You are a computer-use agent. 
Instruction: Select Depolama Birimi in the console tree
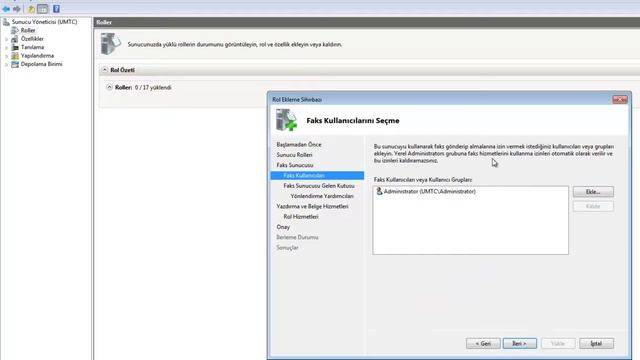click(x=41, y=64)
